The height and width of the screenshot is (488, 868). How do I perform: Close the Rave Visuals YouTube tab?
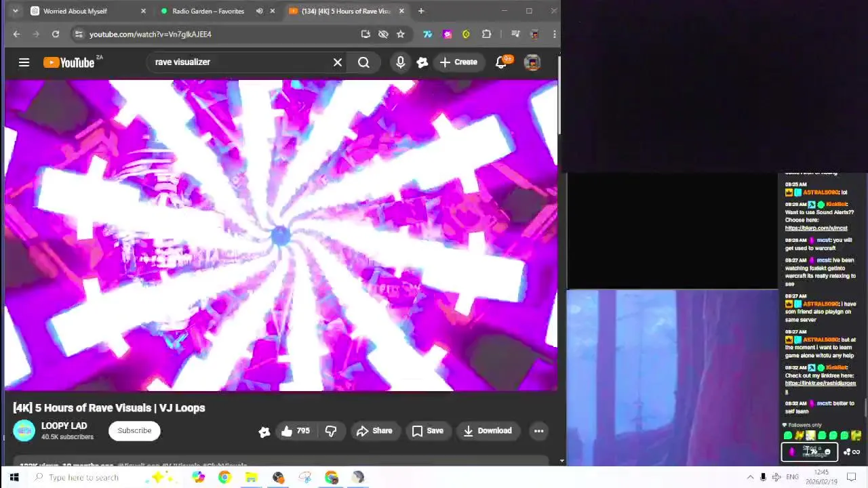pos(401,11)
